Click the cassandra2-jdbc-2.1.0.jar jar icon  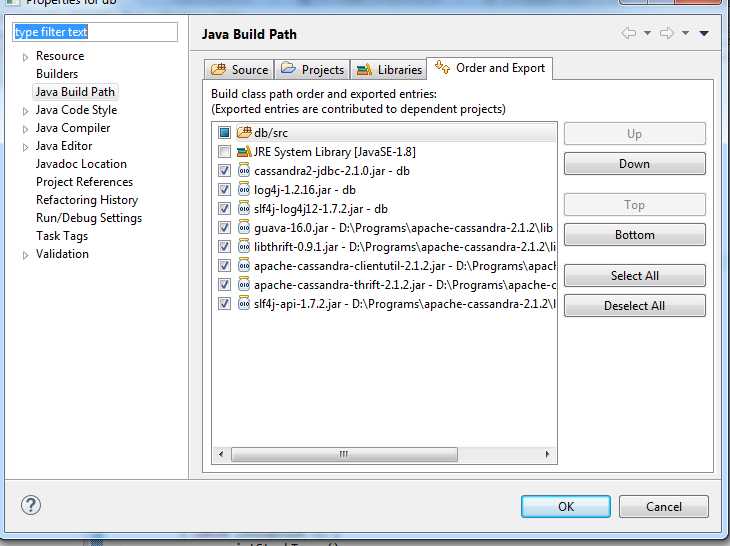coord(244,171)
